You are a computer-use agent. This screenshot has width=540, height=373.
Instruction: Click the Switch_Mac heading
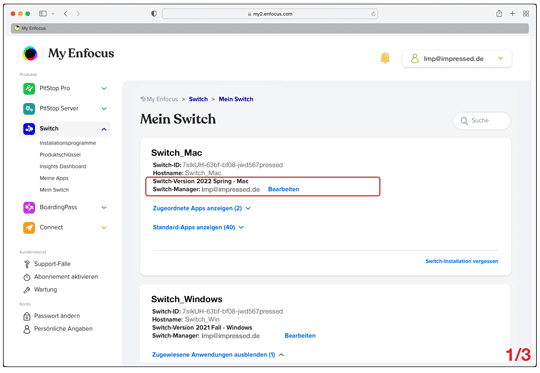point(177,153)
